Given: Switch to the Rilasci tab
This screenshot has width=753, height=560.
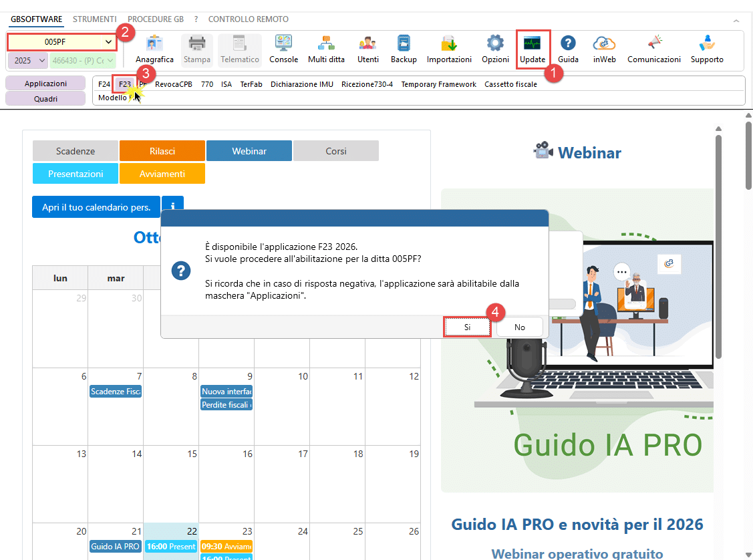Looking at the screenshot, I should [x=162, y=151].
